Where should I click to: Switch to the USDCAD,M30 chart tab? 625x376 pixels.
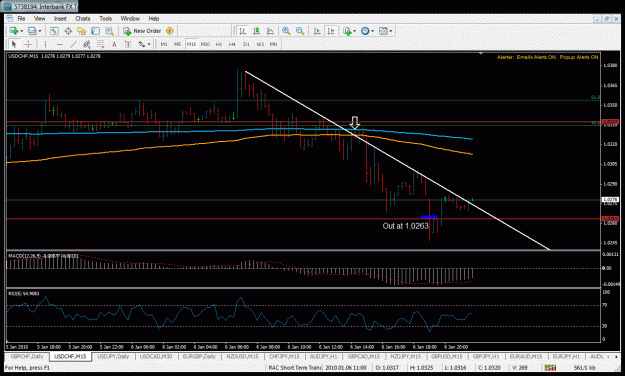[156, 356]
